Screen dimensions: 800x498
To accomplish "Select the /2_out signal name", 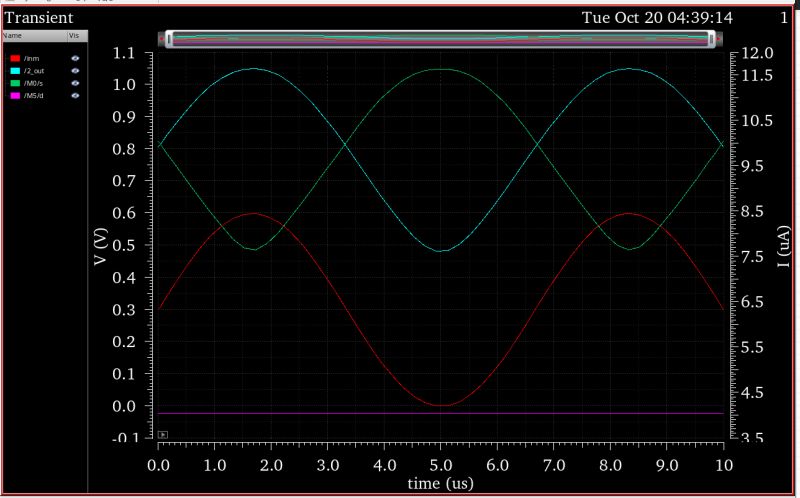I will (34, 71).
